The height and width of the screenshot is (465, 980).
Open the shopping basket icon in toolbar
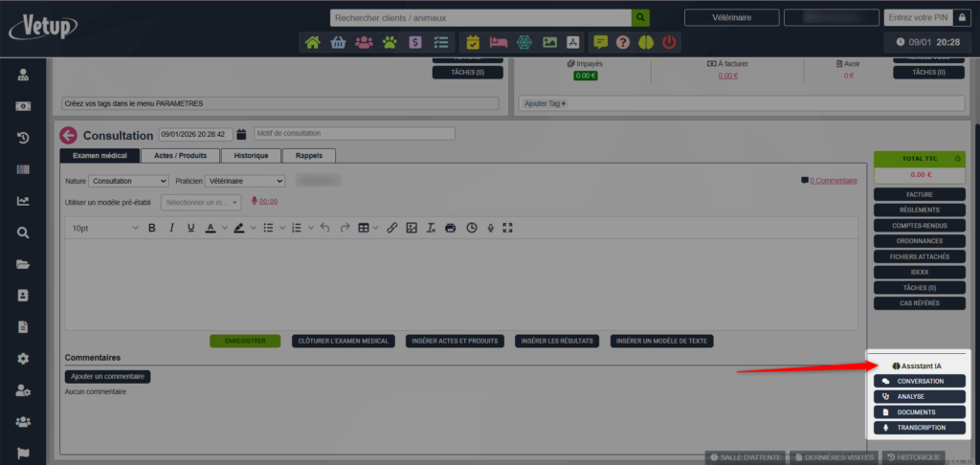(338, 42)
